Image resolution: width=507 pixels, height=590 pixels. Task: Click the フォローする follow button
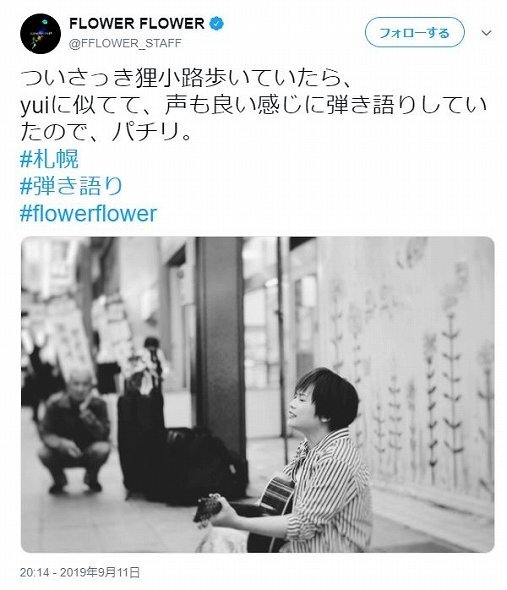pyautogui.click(x=414, y=32)
